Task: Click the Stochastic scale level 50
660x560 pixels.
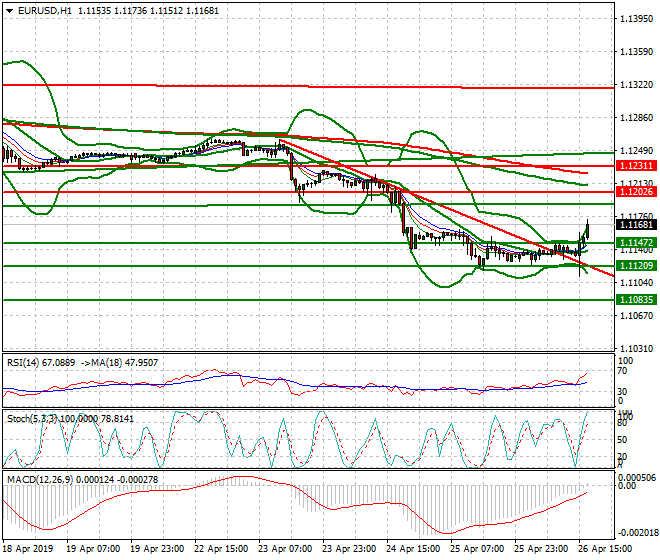Action: [x=622, y=440]
